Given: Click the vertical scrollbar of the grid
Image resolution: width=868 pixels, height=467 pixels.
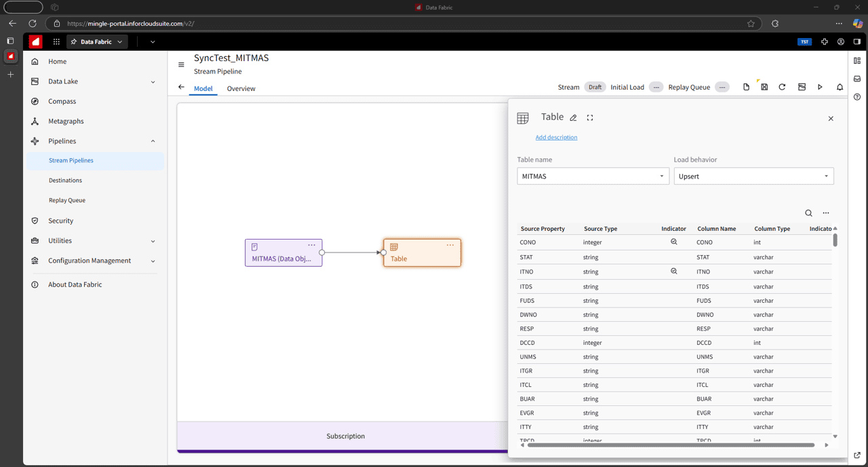Looking at the screenshot, I should [835, 240].
